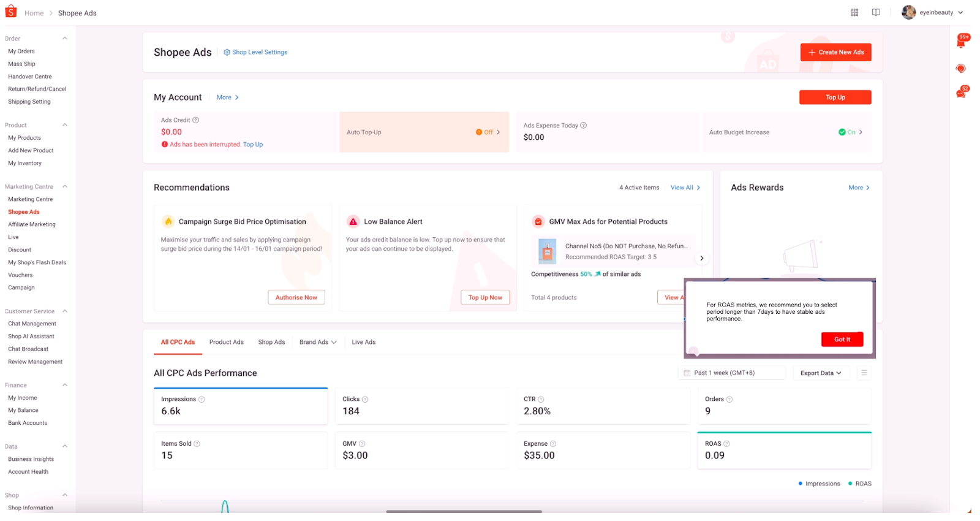Click the Shopee logo icon
This screenshot has width=980, height=521.
pyautogui.click(x=11, y=12)
